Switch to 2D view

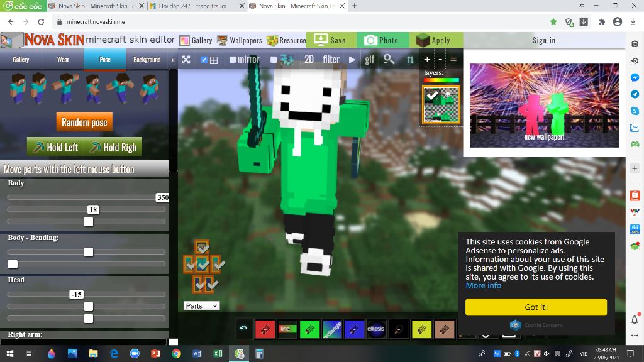[x=309, y=60]
